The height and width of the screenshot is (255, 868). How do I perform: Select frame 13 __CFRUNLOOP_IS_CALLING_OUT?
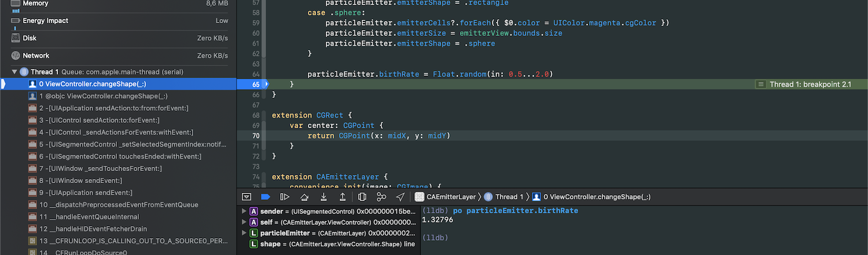click(x=118, y=241)
